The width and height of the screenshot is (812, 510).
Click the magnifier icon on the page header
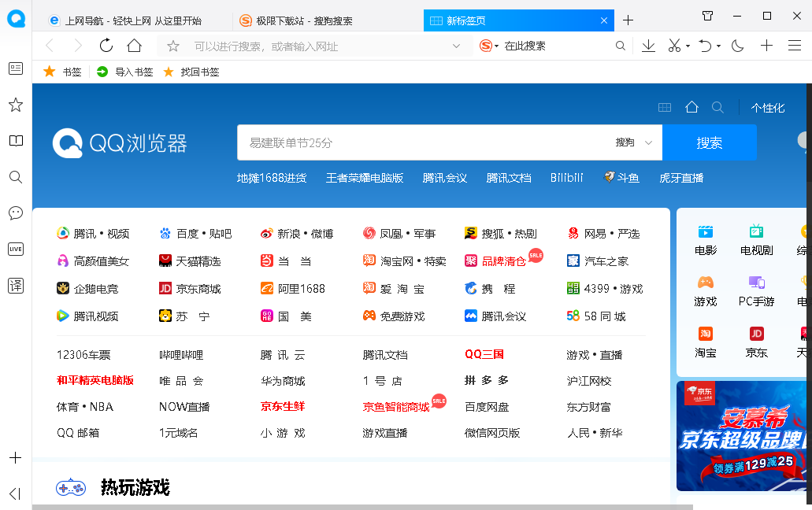[x=717, y=107]
